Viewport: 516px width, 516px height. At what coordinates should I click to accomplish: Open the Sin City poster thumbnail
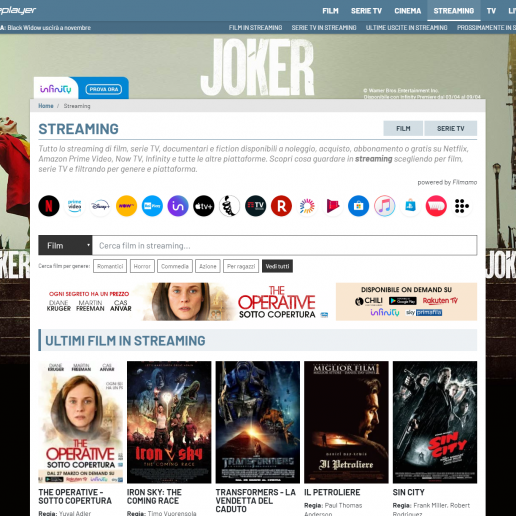tap(435, 422)
